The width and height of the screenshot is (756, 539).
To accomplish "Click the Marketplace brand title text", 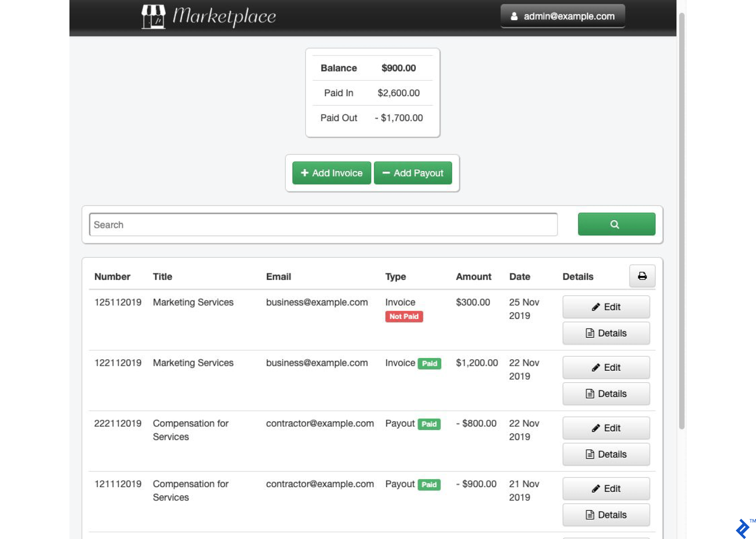I will [224, 17].
